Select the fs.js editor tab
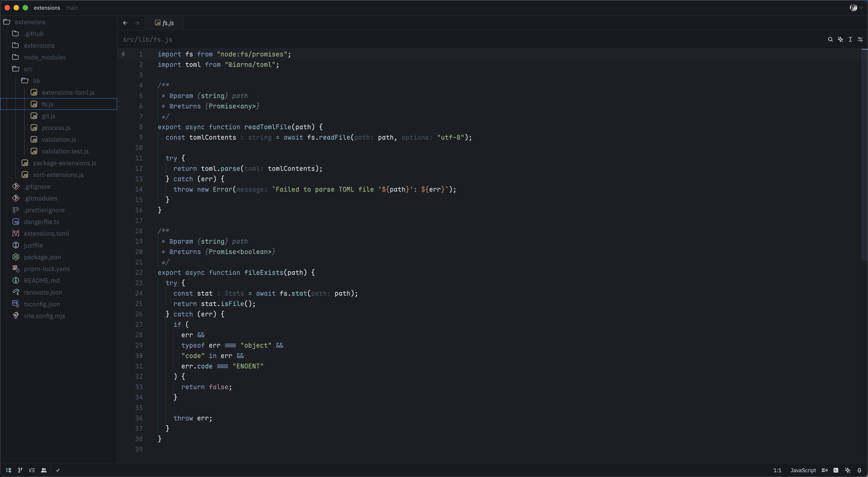The width and height of the screenshot is (868, 477). click(164, 23)
